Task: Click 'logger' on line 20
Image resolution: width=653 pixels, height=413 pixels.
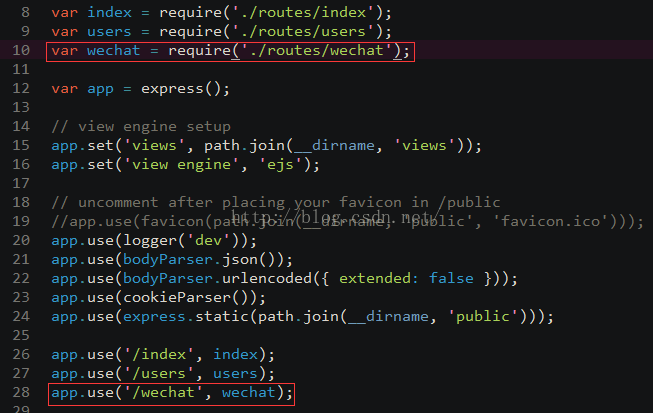Action: (150, 241)
